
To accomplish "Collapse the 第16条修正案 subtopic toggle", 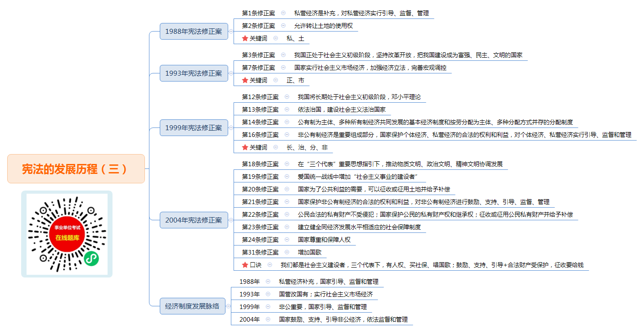I will [287, 135].
